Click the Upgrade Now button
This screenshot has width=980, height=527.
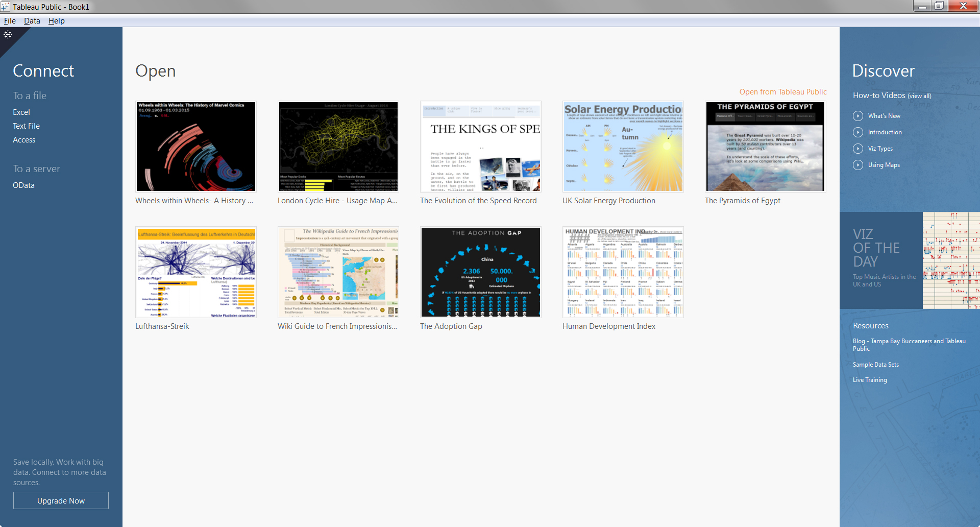tap(61, 500)
